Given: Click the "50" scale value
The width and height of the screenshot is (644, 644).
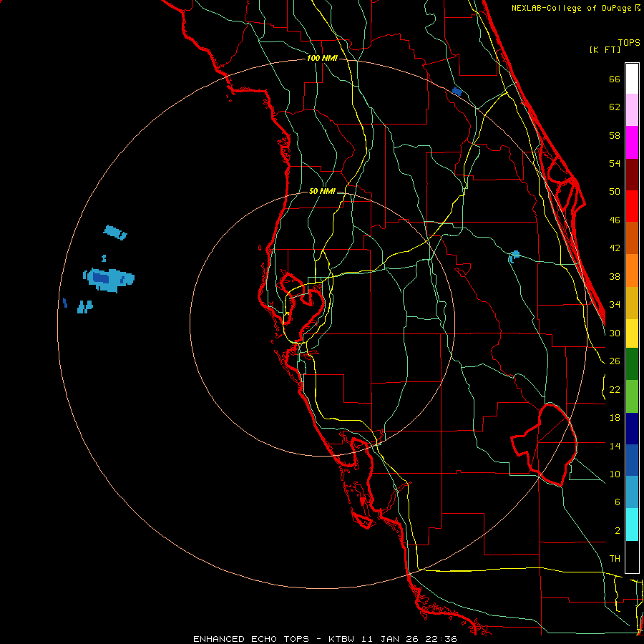Looking at the screenshot, I should point(615,192).
